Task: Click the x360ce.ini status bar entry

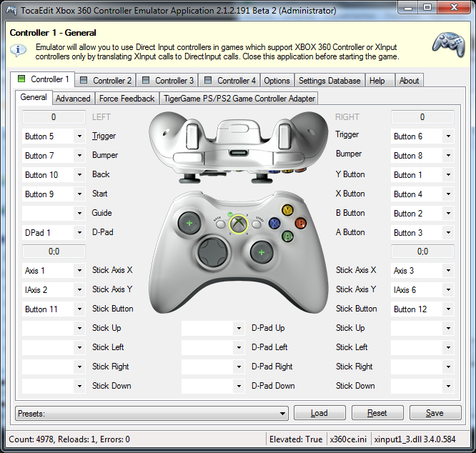Action: pyautogui.click(x=348, y=439)
